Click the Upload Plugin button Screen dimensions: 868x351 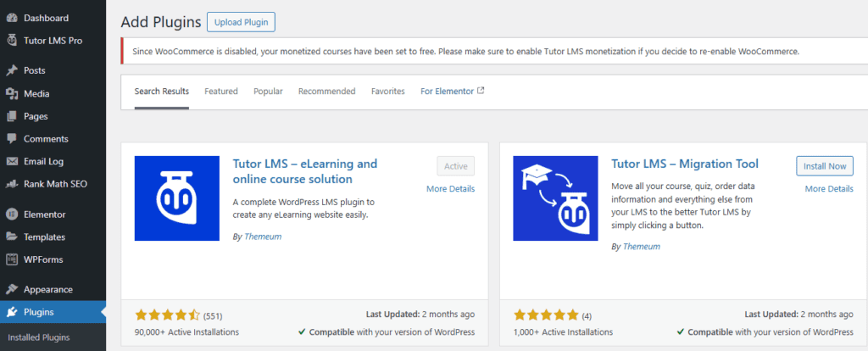(241, 22)
